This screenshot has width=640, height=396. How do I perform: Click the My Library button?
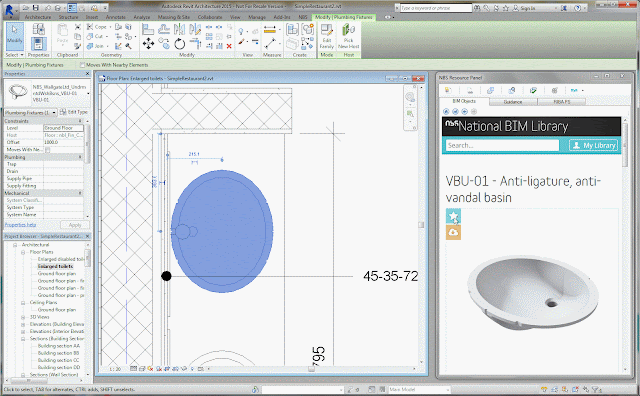(x=594, y=145)
